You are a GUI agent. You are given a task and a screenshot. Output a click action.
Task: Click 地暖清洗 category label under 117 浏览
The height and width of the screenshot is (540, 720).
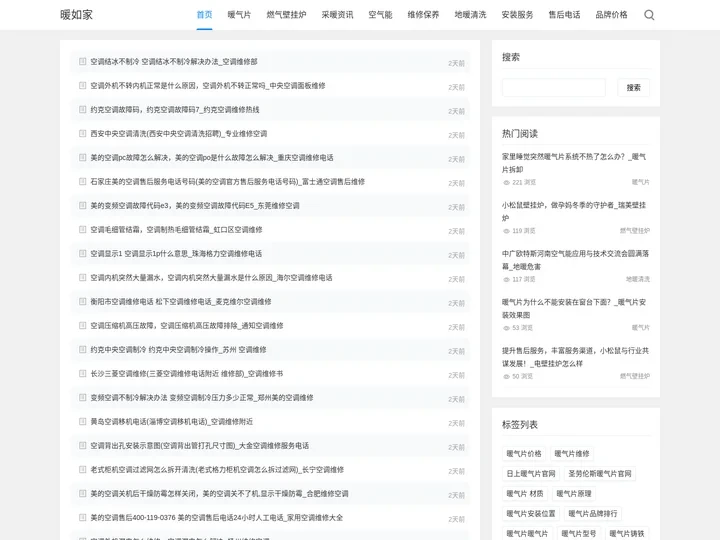pyautogui.click(x=638, y=279)
